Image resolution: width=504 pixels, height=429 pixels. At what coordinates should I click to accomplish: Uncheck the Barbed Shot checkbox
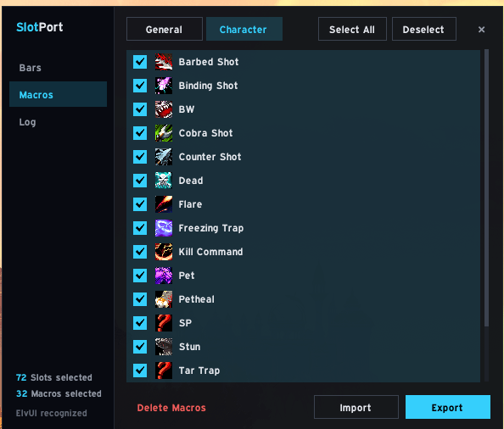point(140,62)
